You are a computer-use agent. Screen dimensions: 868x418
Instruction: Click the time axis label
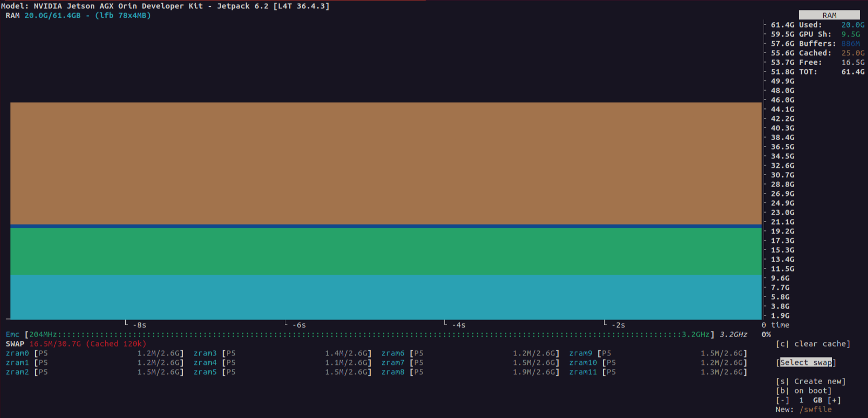[780, 325]
